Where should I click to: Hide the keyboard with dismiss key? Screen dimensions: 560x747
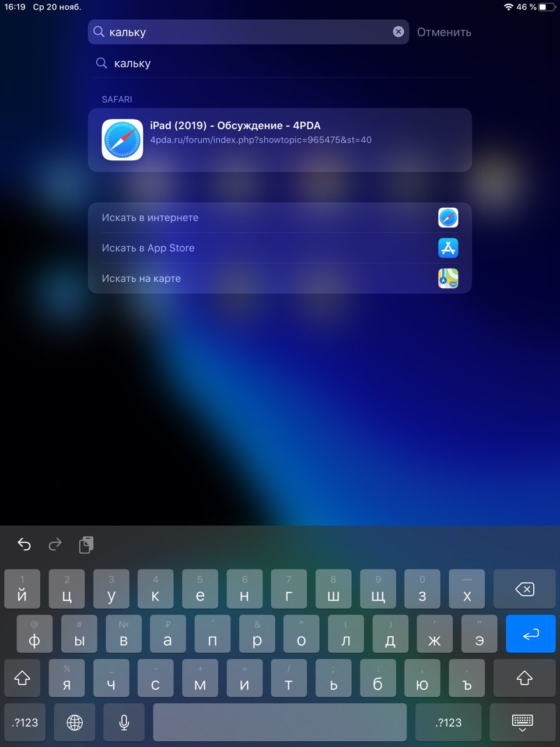pos(522,722)
